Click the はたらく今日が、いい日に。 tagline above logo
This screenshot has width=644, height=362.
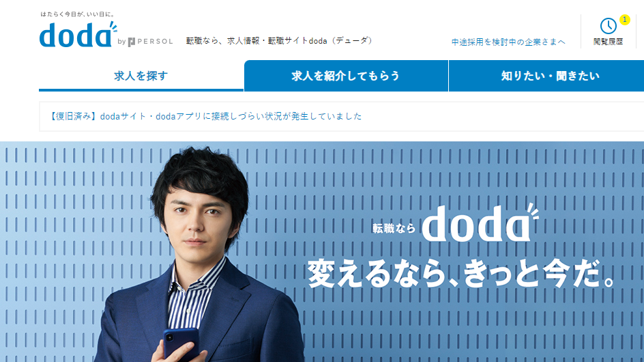[x=78, y=14]
